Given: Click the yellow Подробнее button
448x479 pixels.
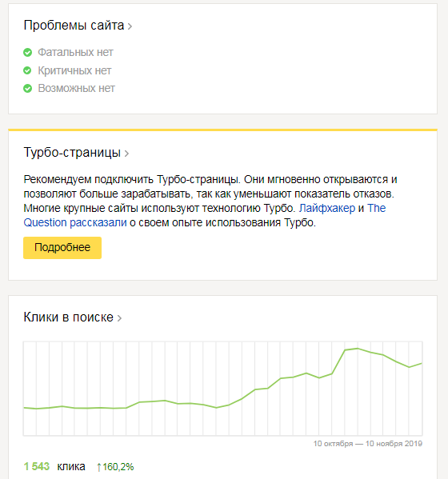Looking at the screenshot, I should [x=62, y=248].
